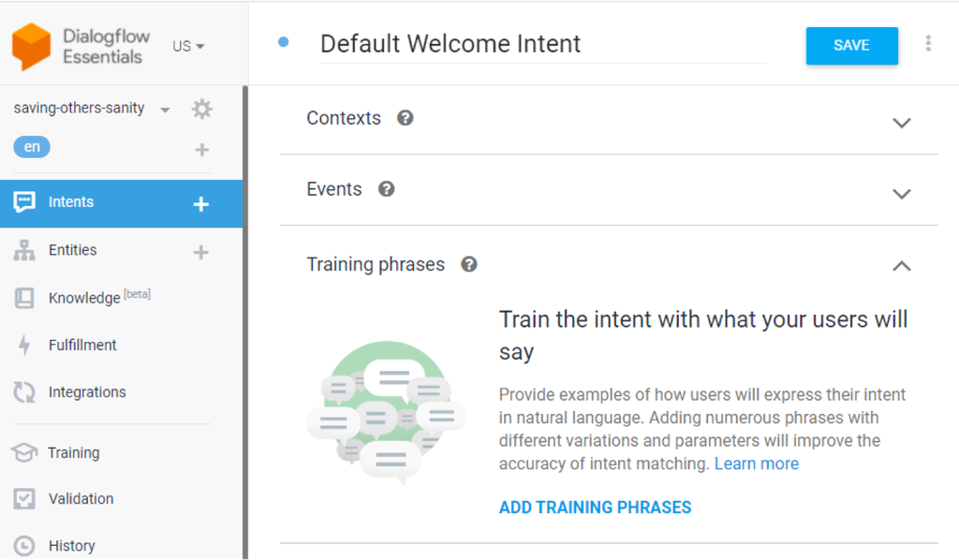
Task: Click plus icon to create new entity
Action: tap(200, 251)
